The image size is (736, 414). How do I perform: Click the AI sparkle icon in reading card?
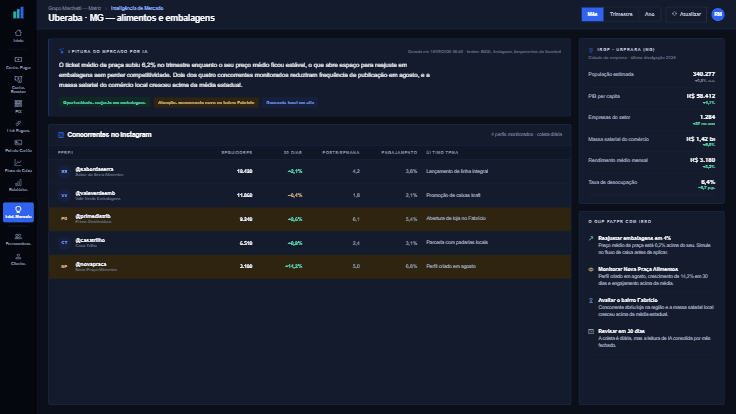(61, 51)
